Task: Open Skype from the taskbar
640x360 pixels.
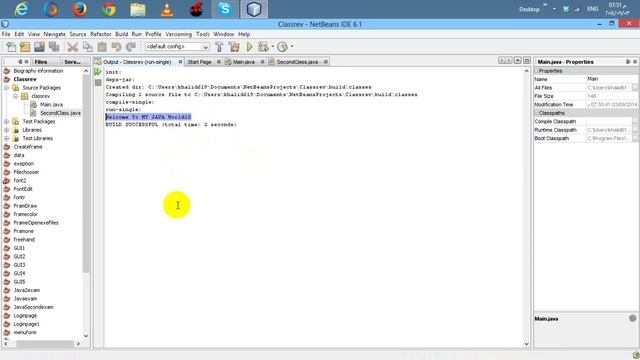Action: 225,9
